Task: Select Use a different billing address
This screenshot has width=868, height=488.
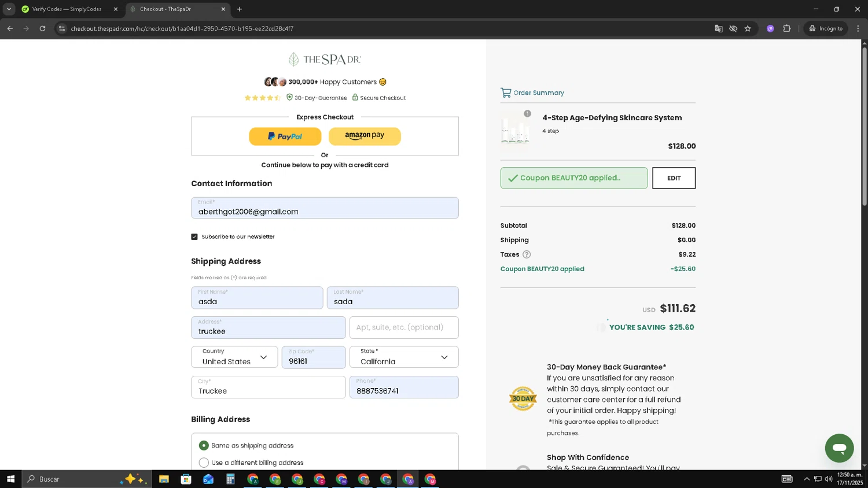Action: tap(204, 463)
